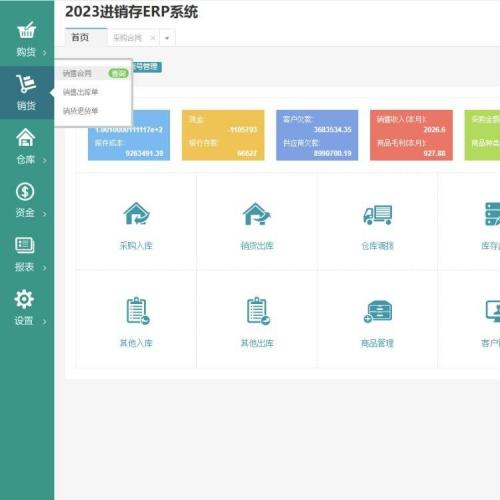Choose 销售出库单 from the sales flyout menu

(80, 92)
